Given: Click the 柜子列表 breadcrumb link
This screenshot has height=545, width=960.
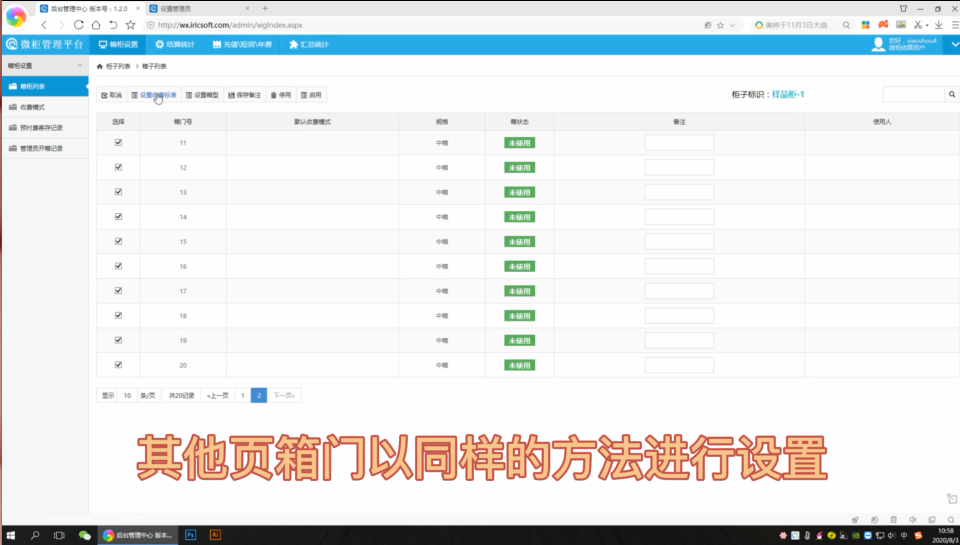Looking at the screenshot, I should pyautogui.click(x=118, y=66).
